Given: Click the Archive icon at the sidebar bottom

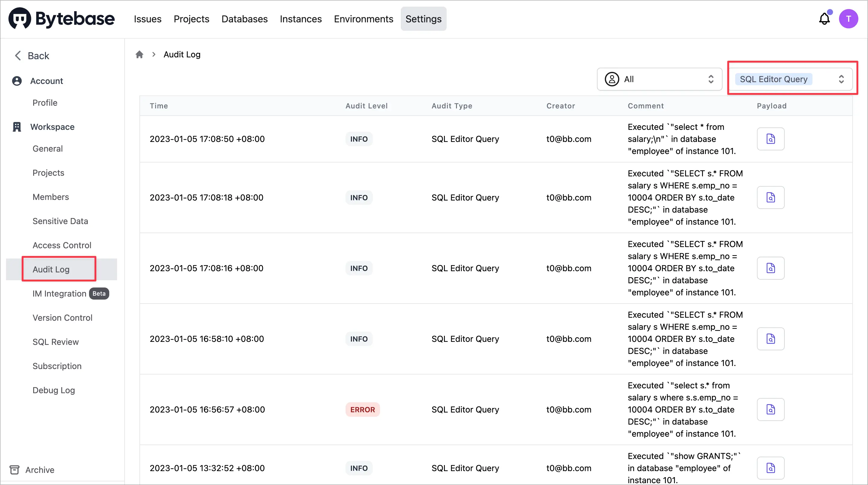Looking at the screenshot, I should pyautogui.click(x=14, y=470).
